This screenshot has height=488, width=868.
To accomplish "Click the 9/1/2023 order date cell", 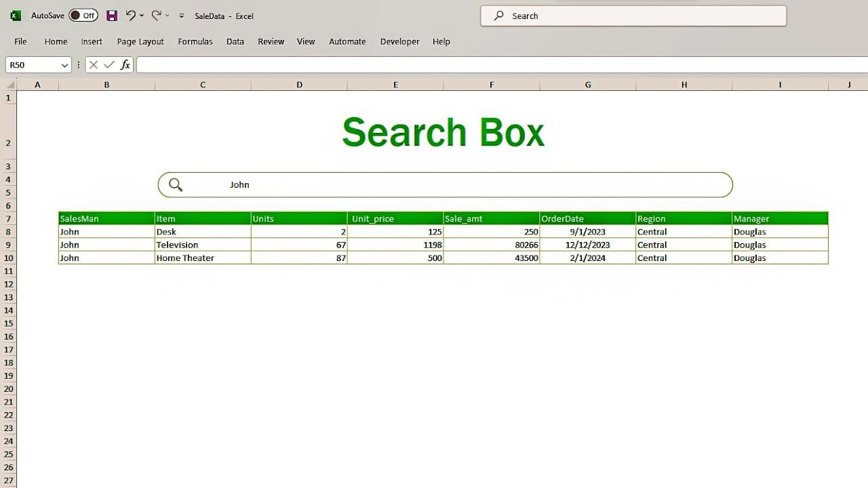I will click(588, 232).
